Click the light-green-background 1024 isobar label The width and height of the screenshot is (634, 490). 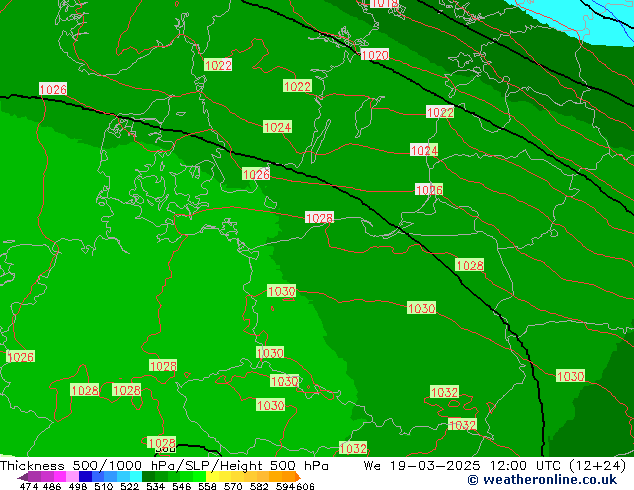tap(277, 127)
